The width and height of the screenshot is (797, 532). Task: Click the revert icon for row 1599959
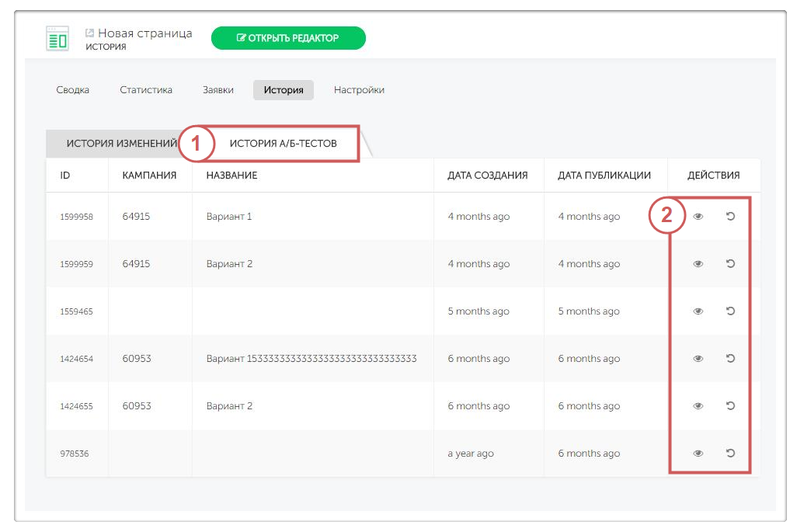pyautogui.click(x=730, y=264)
